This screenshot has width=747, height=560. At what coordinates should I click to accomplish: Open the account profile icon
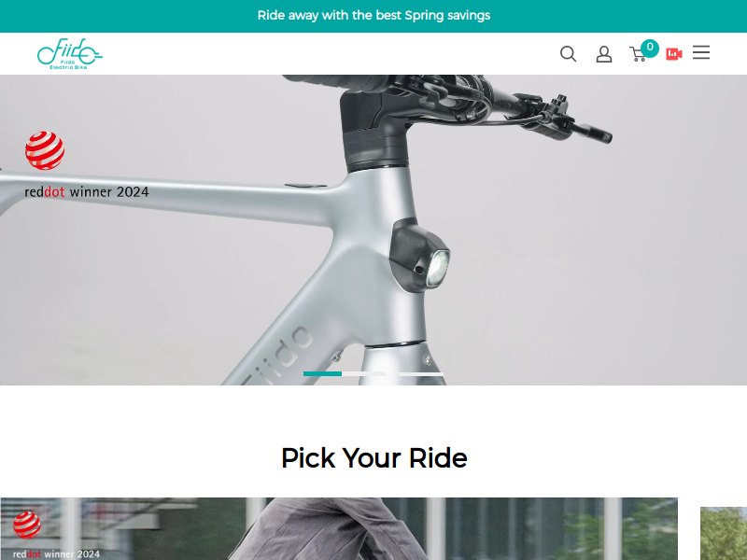(604, 54)
